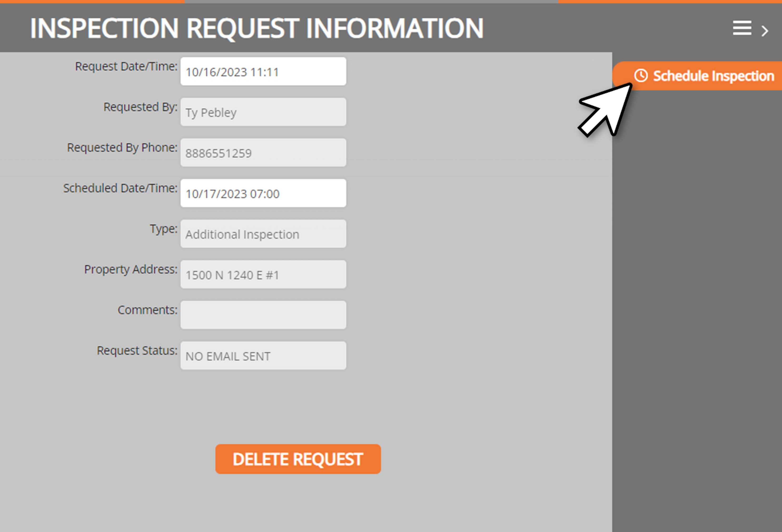
Task: Click the DELETE REQUEST button
Action: 298,458
